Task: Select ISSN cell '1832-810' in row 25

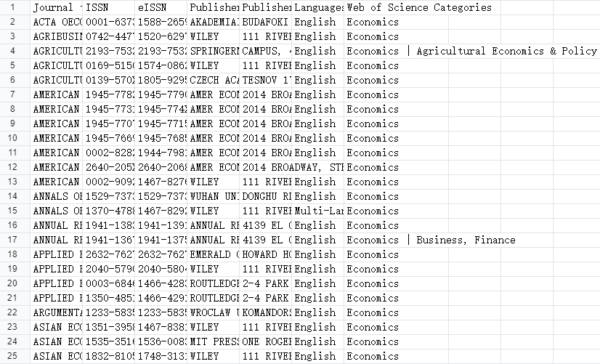Action: pos(109,356)
